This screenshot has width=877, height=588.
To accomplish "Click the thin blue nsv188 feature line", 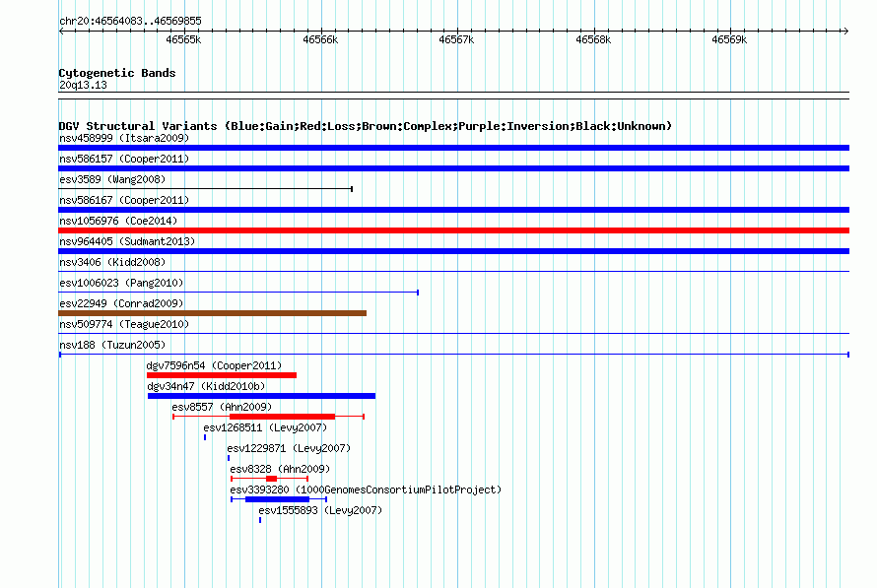I will 454,355.
